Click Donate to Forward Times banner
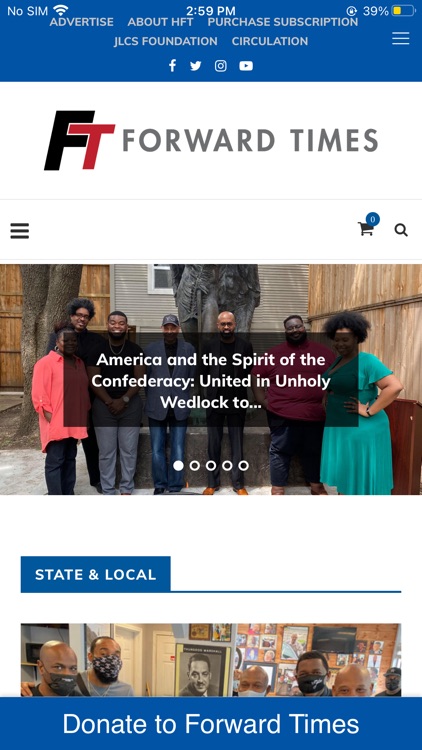The height and width of the screenshot is (750, 422). point(211,724)
